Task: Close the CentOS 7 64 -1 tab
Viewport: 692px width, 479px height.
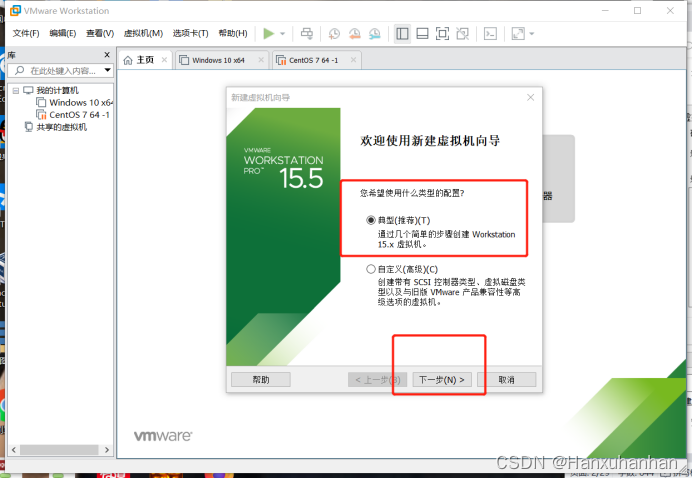Action: 354,60
